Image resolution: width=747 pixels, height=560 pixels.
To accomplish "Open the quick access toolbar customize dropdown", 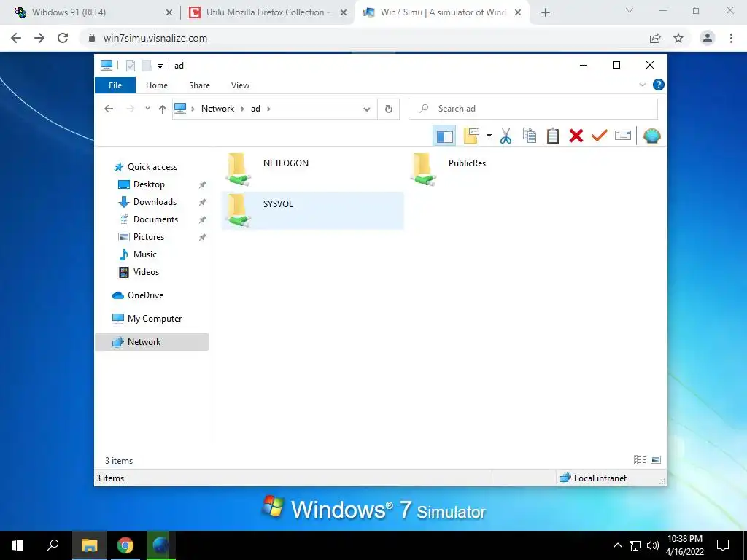I will pyautogui.click(x=160, y=66).
